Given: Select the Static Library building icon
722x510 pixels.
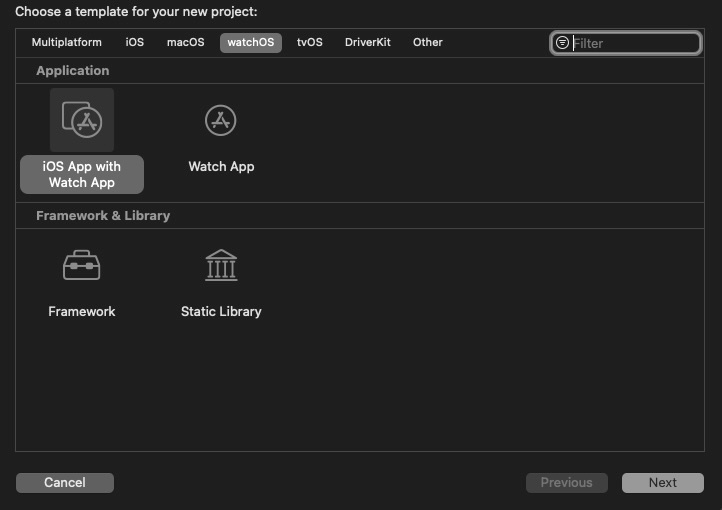Looking at the screenshot, I should click(221, 265).
